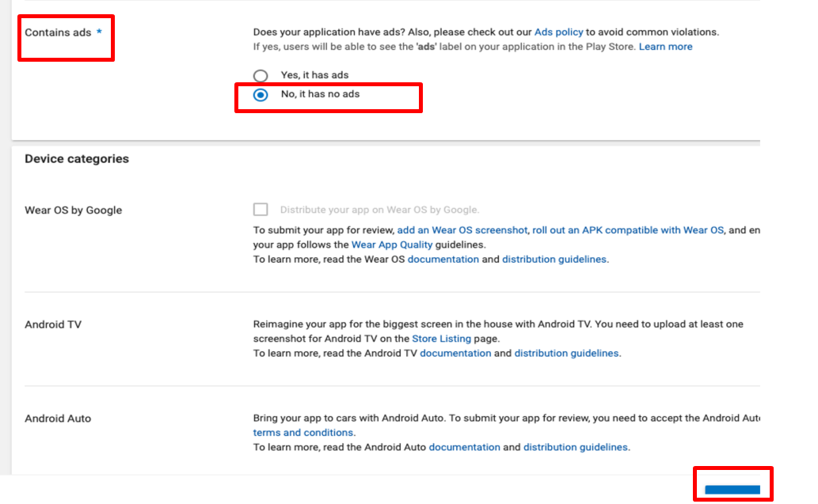Select the "Yes, it has ads" radio button
Image resolution: width=818 pixels, height=504 pixels.
(x=261, y=76)
